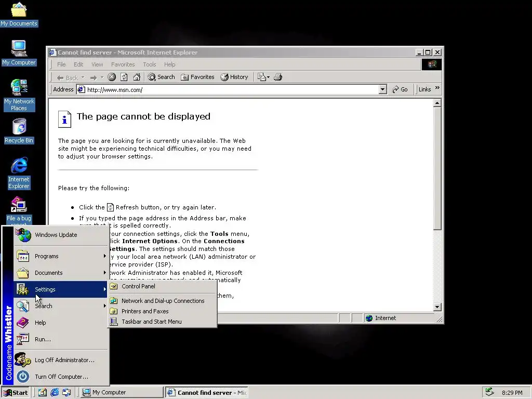The height and width of the screenshot is (399, 532).
Task: Click the Refresh toolbar icon
Action: pos(124,77)
